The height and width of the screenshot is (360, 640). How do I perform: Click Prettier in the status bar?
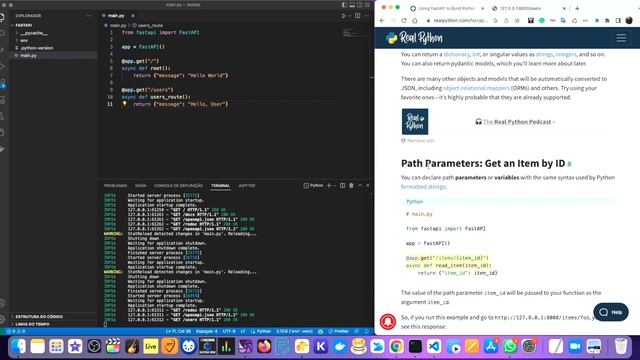(339, 331)
